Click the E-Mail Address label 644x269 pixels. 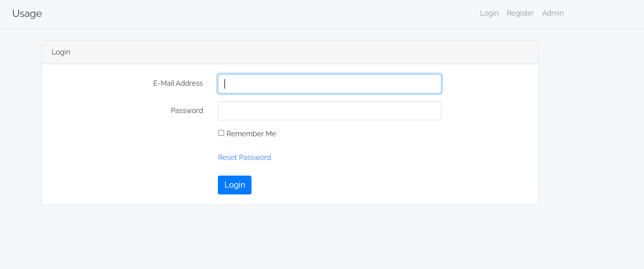tap(178, 83)
